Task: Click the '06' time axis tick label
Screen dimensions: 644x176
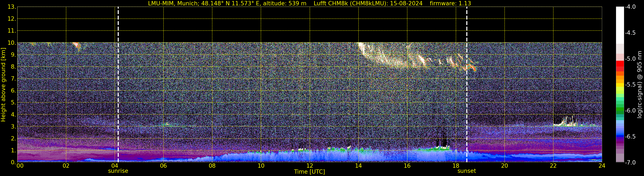Action: tap(163, 166)
